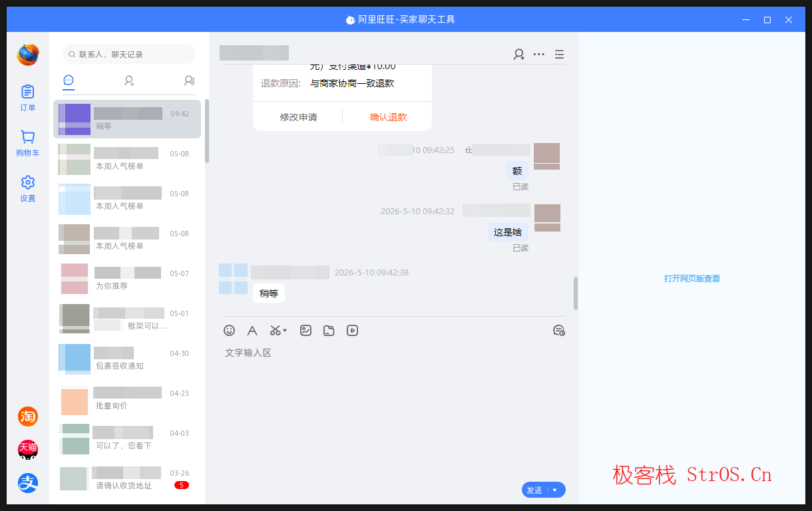This screenshot has width=812, height=511.
Task: Open the 打开网页版查看 link
Action: pos(692,279)
